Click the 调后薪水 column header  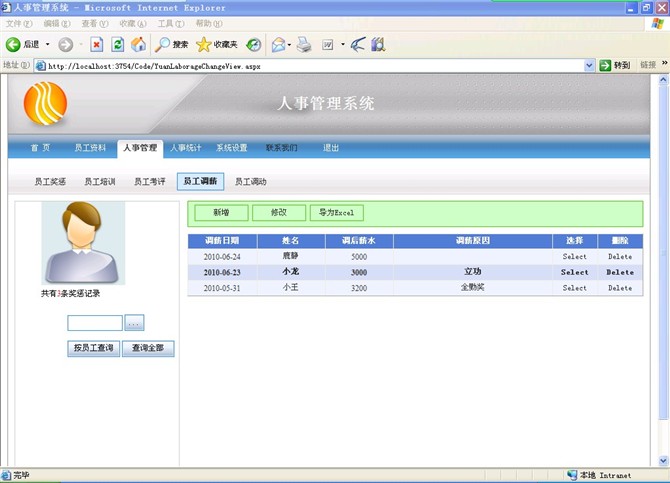359,241
